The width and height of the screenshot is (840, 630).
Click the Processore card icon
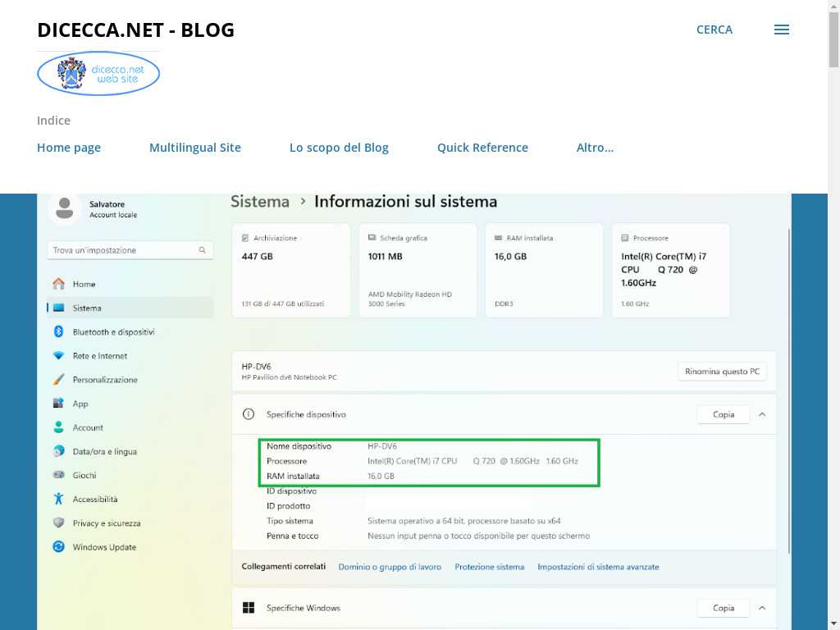pyautogui.click(x=624, y=238)
